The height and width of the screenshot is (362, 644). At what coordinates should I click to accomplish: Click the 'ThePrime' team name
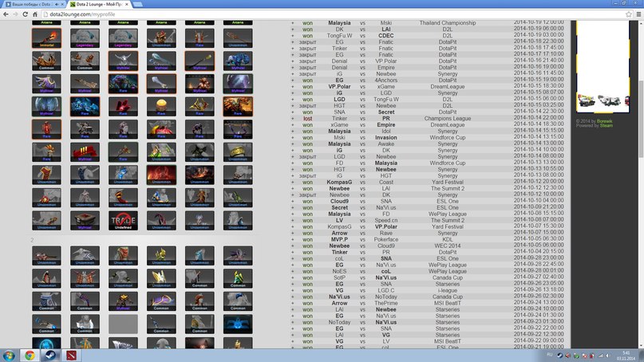click(386, 303)
